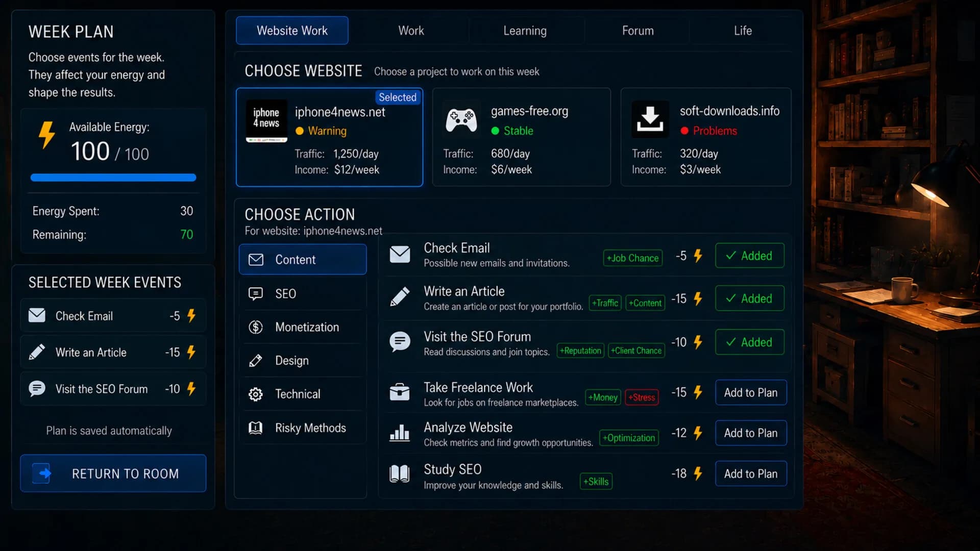Click the open book icon for Study SEO
The height and width of the screenshot is (551, 980).
click(400, 473)
